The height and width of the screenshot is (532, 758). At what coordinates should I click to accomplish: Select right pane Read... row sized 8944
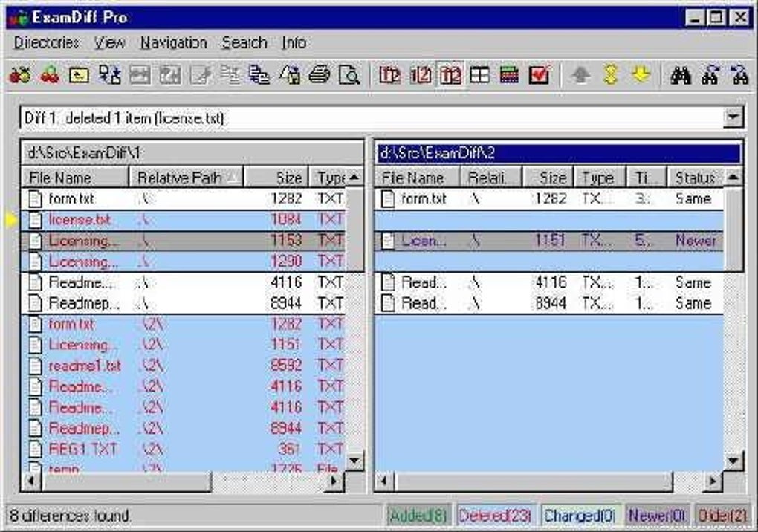(549, 303)
